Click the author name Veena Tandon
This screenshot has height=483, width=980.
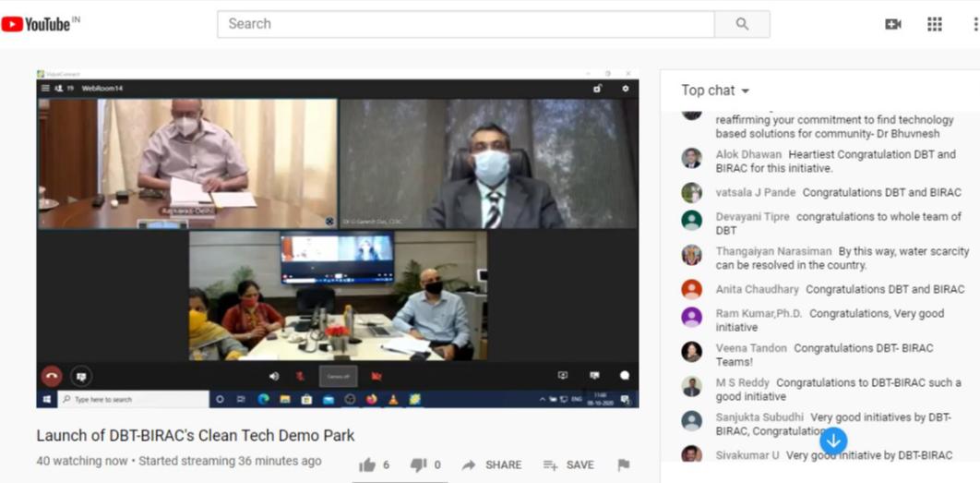click(x=751, y=348)
